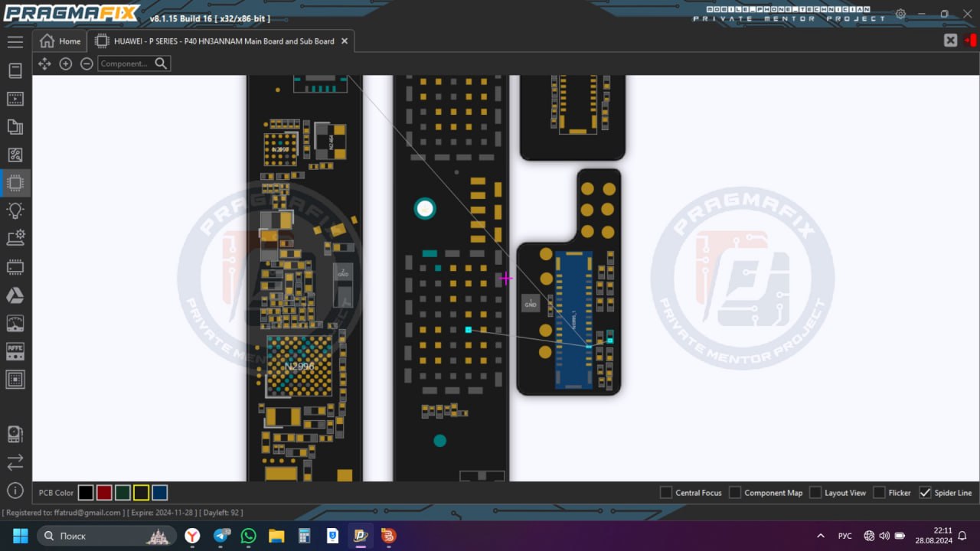Zoom out with the minus circle icon
980x551 pixels.
[x=87, y=64]
